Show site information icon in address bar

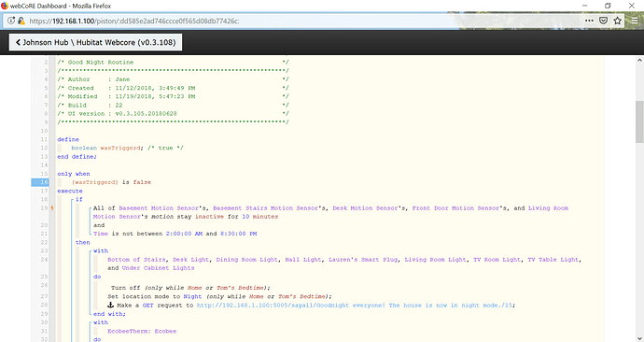pyautogui.click(x=11, y=21)
